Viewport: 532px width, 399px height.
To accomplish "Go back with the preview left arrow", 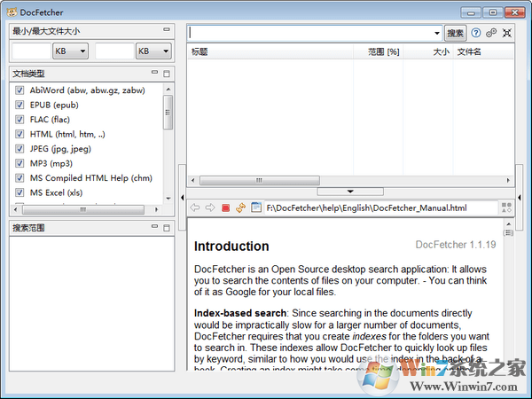I will [x=195, y=207].
